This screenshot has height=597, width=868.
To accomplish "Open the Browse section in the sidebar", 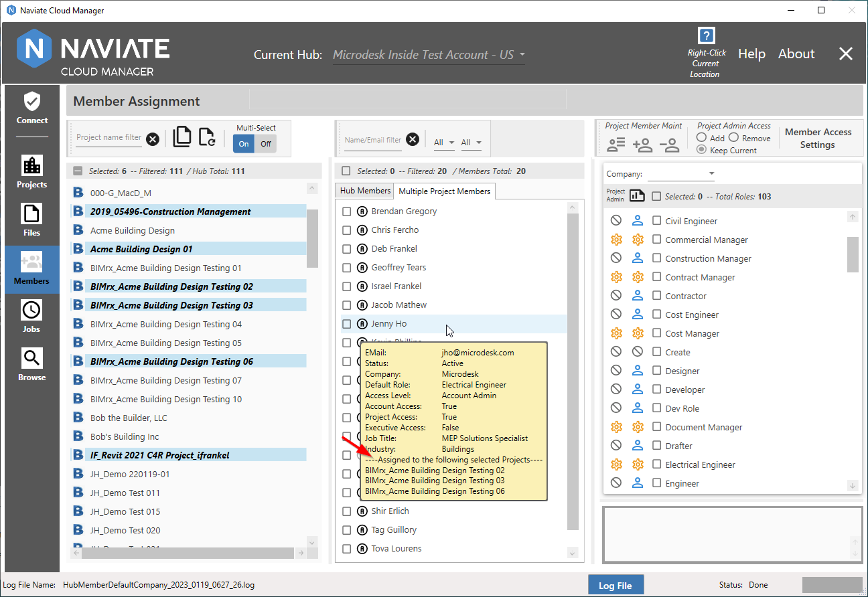I will click(x=32, y=365).
